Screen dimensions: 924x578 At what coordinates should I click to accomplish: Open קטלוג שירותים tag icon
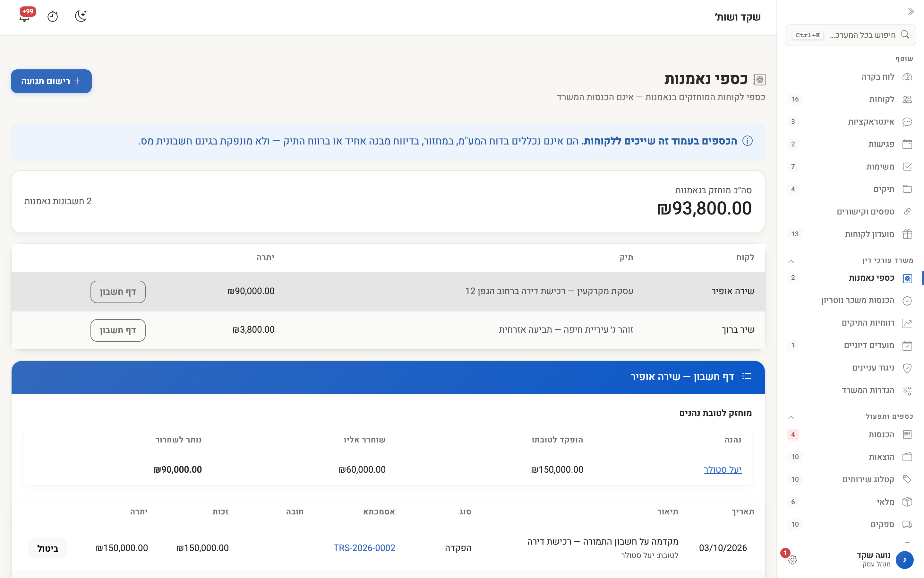point(907,479)
